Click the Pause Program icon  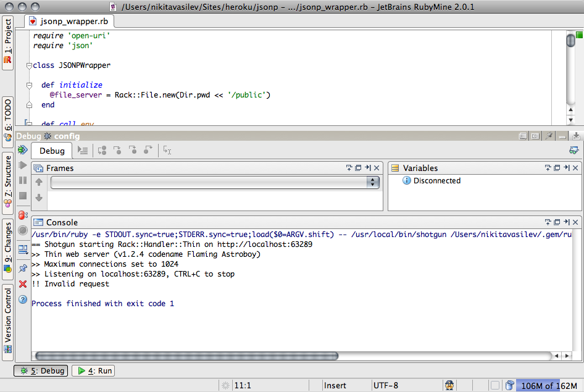coord(23,180)
